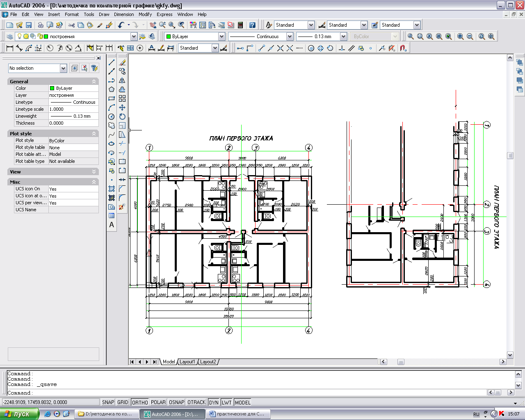Open the Continuous linetype dropdown
The height and width of the screenshot is (420, 525).
click(x=290, y=37)
